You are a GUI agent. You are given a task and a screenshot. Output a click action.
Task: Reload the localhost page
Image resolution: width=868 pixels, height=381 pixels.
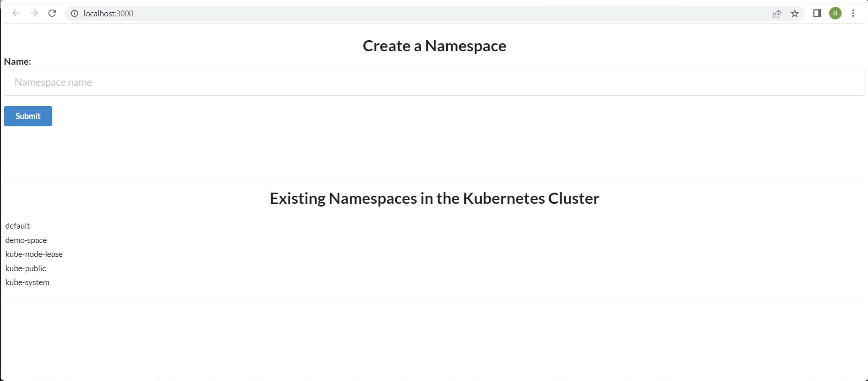tap(52, 13)
